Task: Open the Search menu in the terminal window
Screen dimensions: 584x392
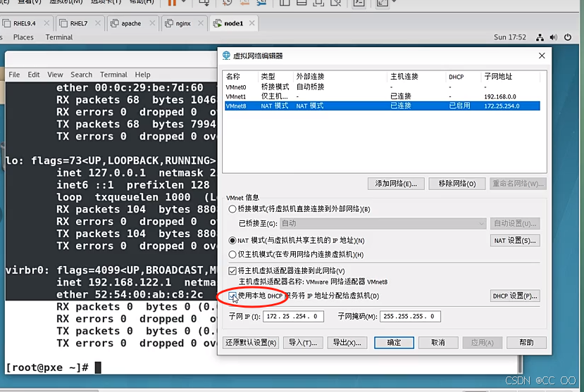Action: pyautogui.click(x=81, y=75)
